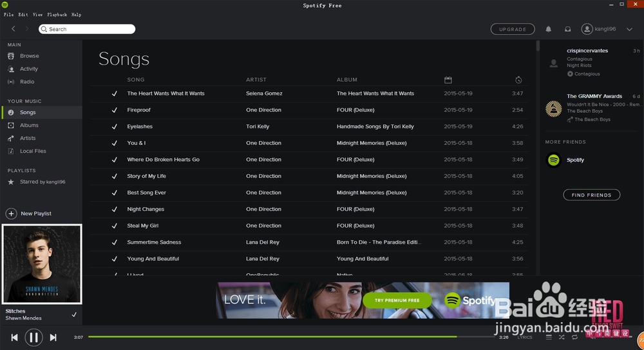The width and height of the screenshot is (644, 350).
Task: Open the Playback menu
Action: (x=57, y=14)
